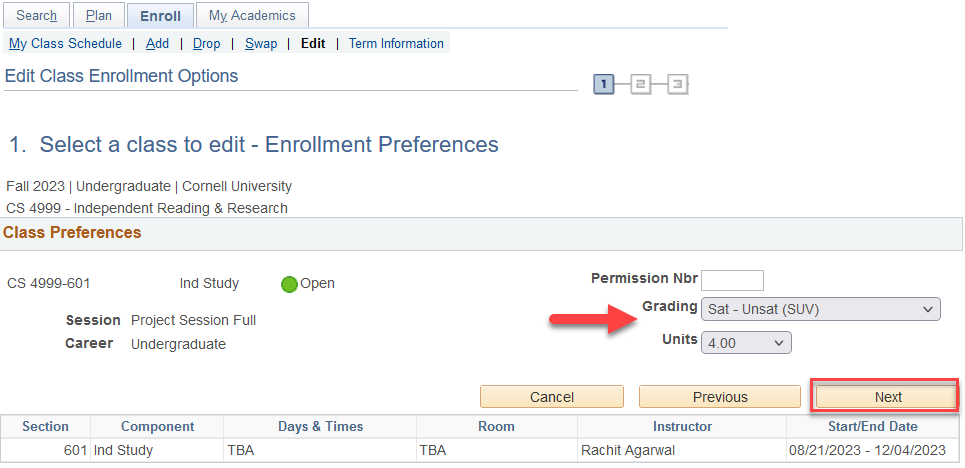Open the Grading dropdown
Viewport: 965px width, 468px height.
(x=820, y=309)
